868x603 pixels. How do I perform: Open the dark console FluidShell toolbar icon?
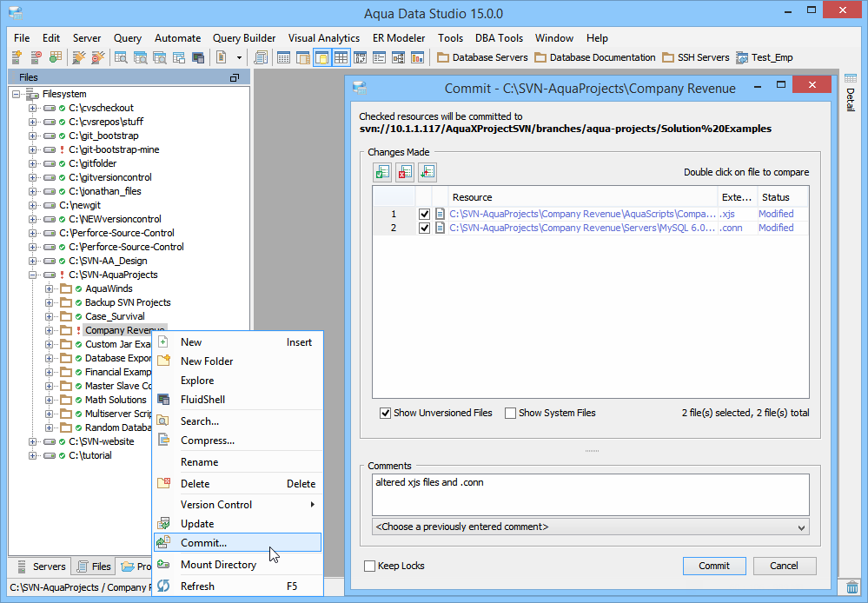pyautogui.click(x=197, y=57)
